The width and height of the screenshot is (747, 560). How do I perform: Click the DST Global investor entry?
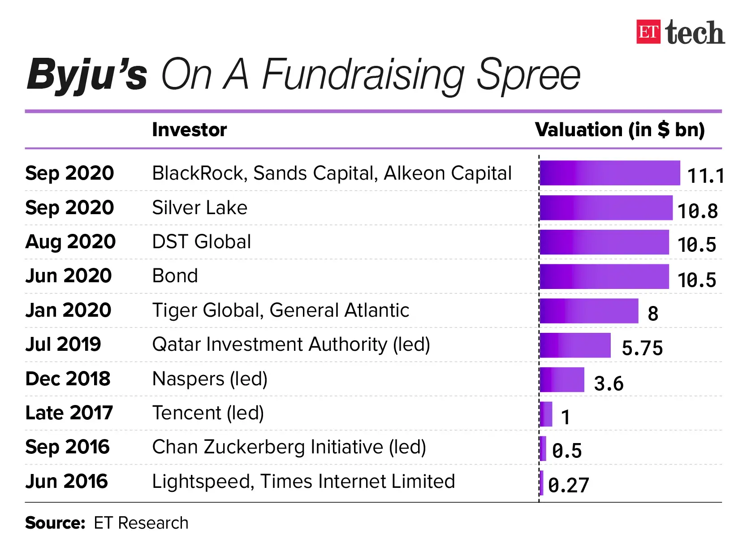202,242
